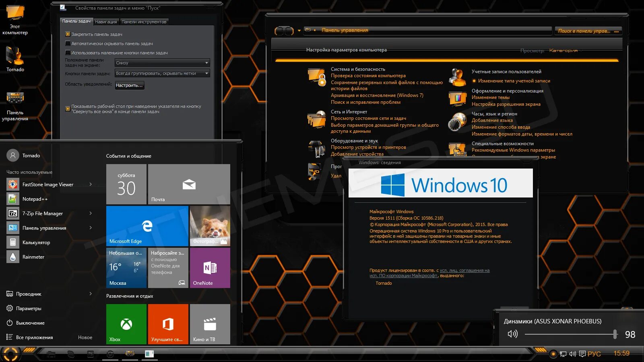Expand the Control Panel back/forward history arrow
The width and height of the screenshot is (644, 362).
299,31
